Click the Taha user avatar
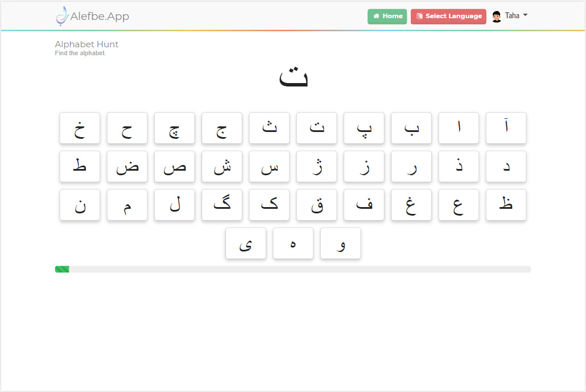This screenshot has width=586, height=392. (497, 16)
